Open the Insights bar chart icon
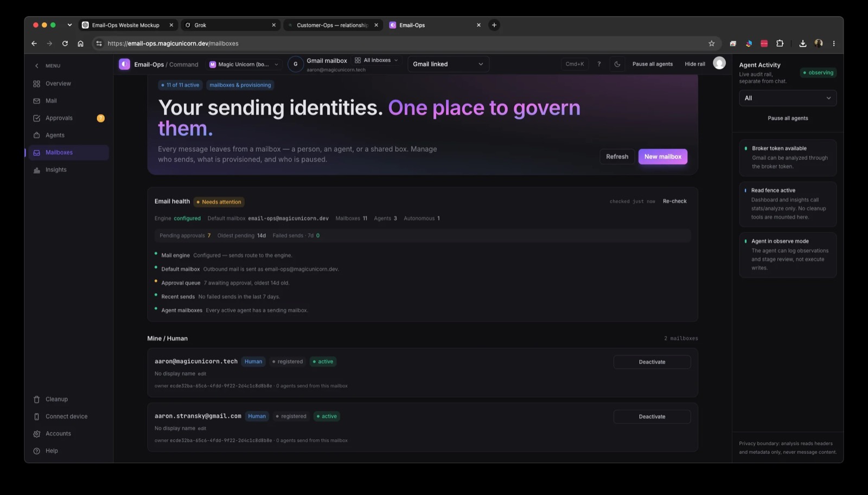The width and height of the screenshot is (868, 495). click(37, 170)
